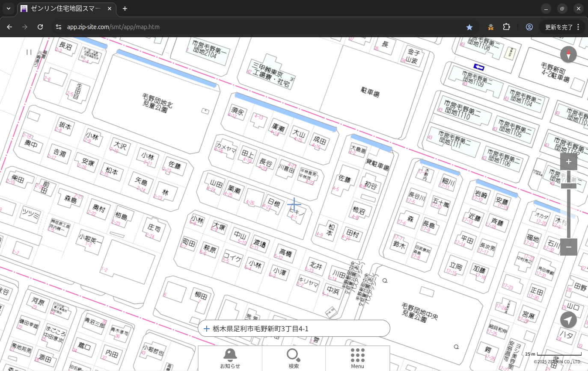Image resolution: width=588 pixels, height=371 pixels.
Task: Bookmark this page with star icon
Action: coord(469,27)
